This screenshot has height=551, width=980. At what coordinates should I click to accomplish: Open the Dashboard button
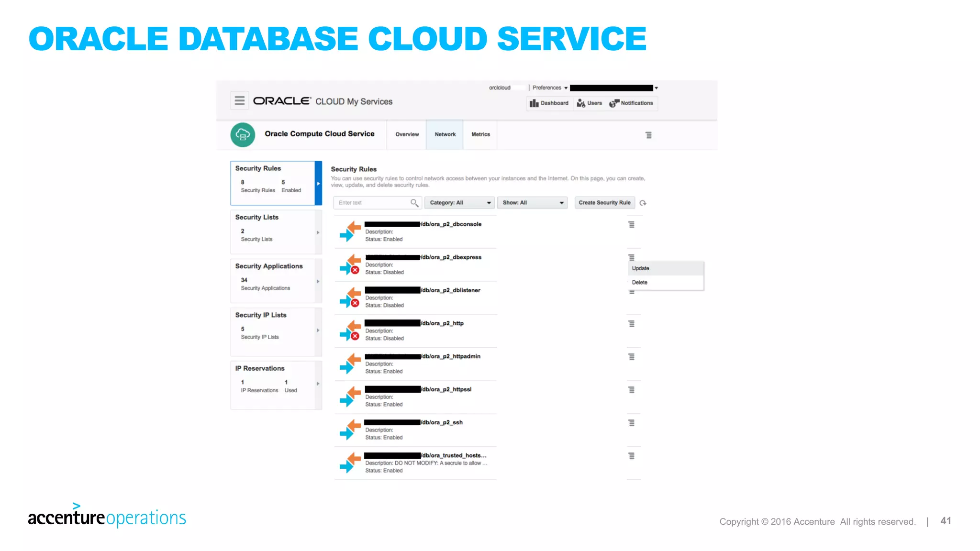tap(549, 103)
